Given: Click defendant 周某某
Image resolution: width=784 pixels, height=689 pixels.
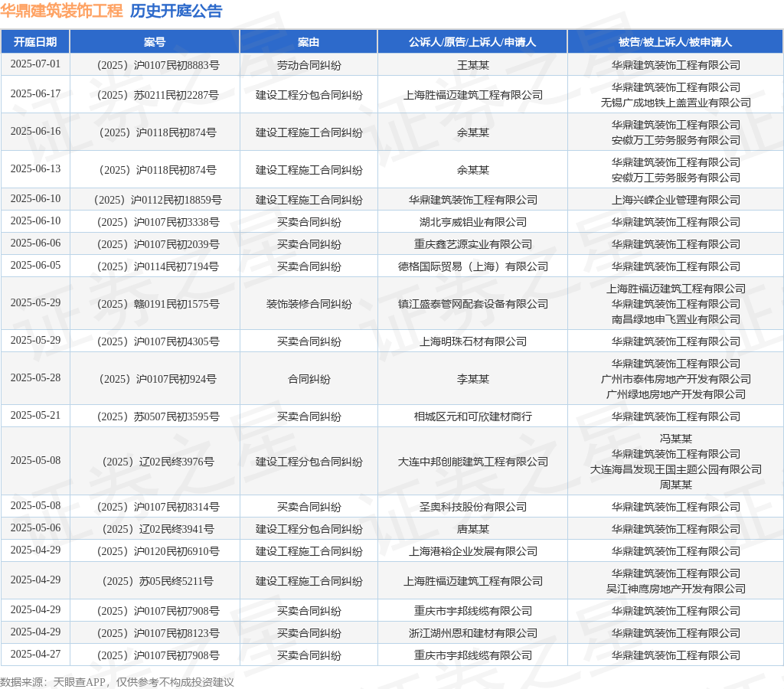Looking at the screenshot, I should point(676,485).
